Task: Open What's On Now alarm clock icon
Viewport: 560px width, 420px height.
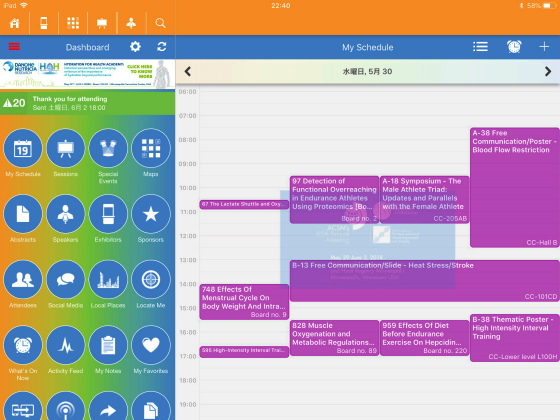Action: point(23,345)
